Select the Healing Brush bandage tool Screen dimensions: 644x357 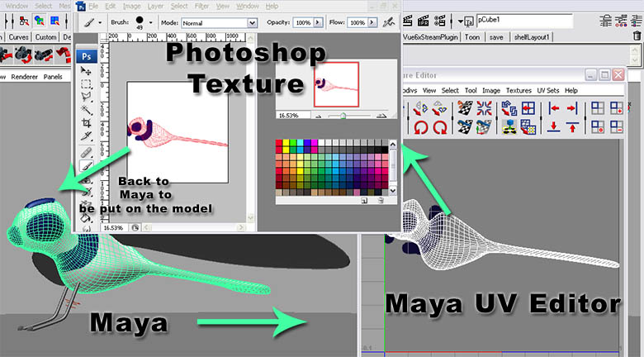[x=86, y=153]
